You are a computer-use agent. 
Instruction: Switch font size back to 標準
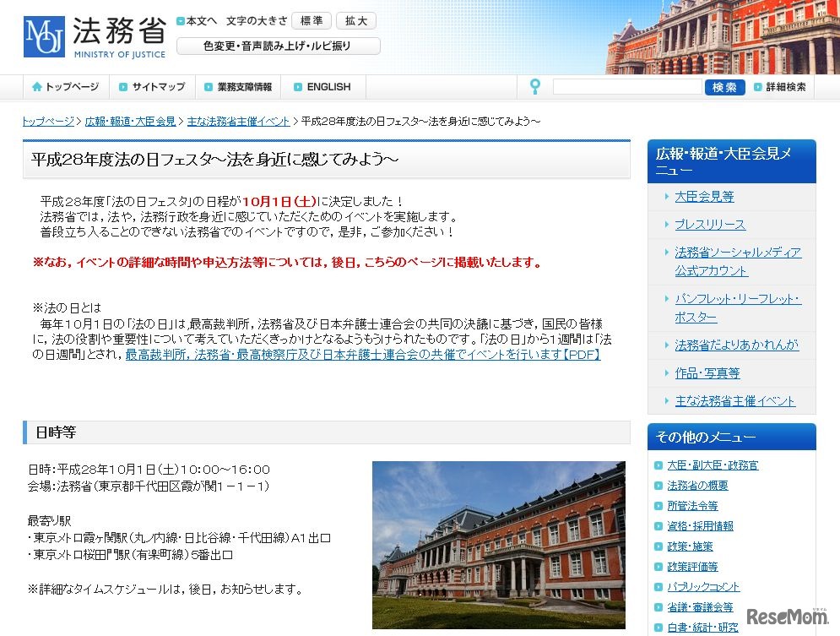click(x=311, y=20)
